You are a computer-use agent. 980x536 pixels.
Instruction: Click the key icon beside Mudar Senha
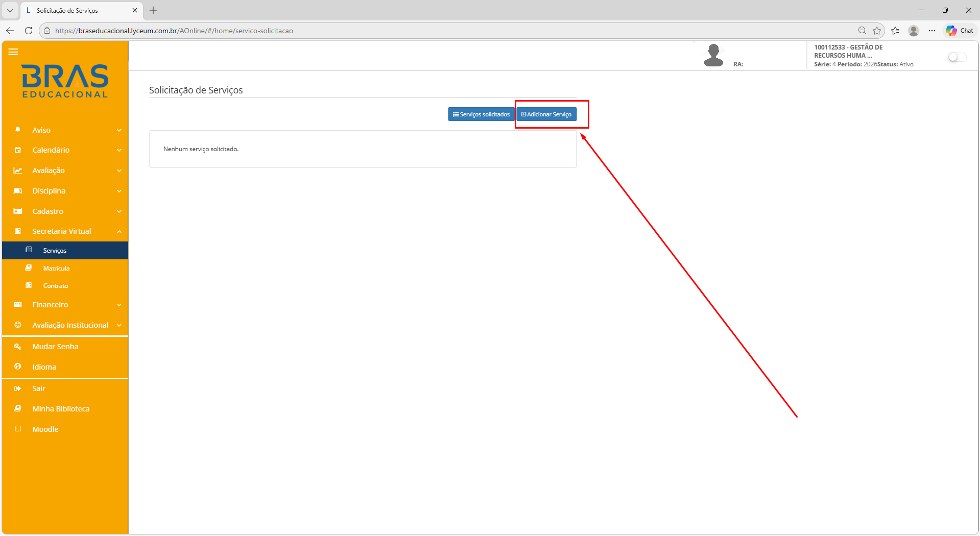pyautogui.click(x=18, y=347)
